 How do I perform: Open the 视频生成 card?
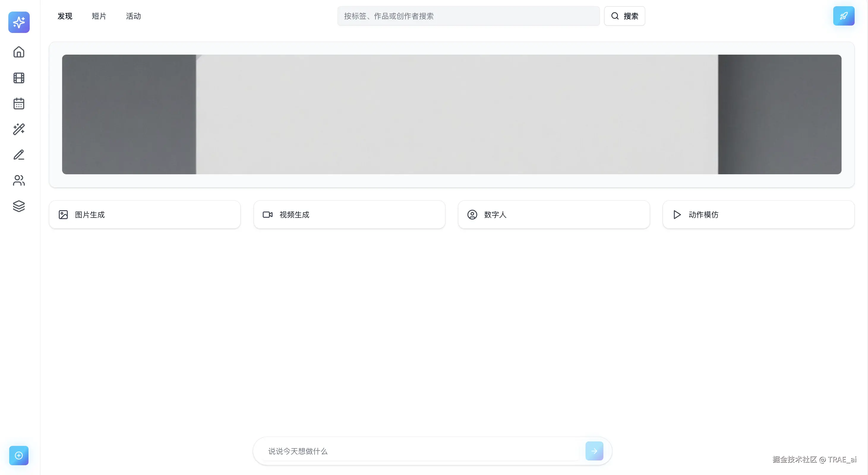point(349,214)
